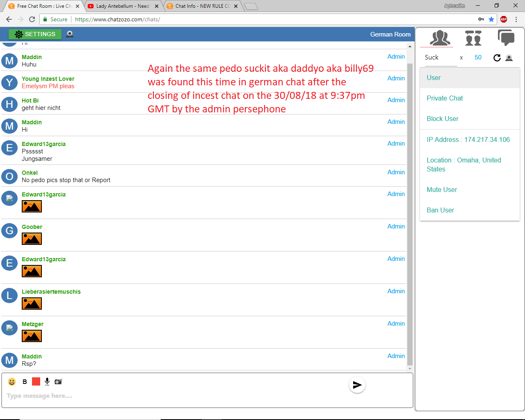Open the users list tab icon
Viewport: 525px width, 420px height.
pyautogui.click(x=440, y=38)
